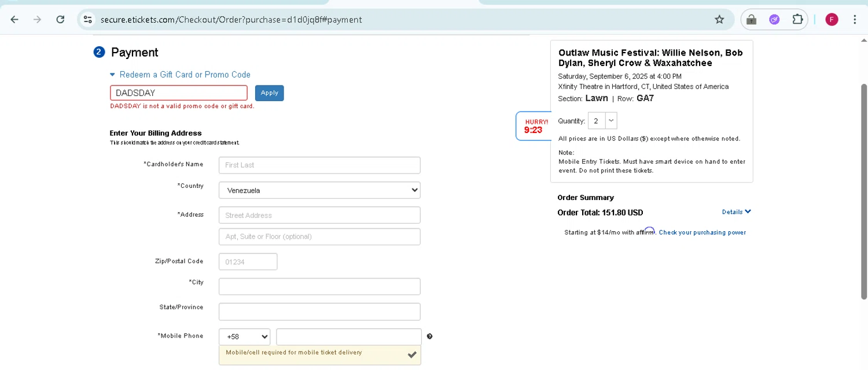868x370 pixels.
Task: Click the Street Address field
Action: point(319,215)
